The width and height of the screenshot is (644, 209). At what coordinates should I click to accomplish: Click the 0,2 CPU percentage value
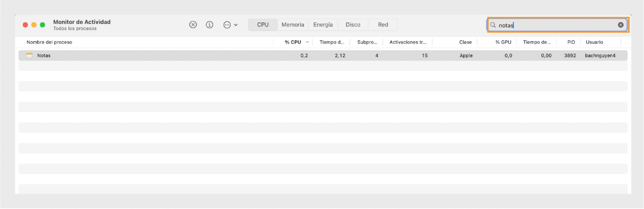[304, 55]
